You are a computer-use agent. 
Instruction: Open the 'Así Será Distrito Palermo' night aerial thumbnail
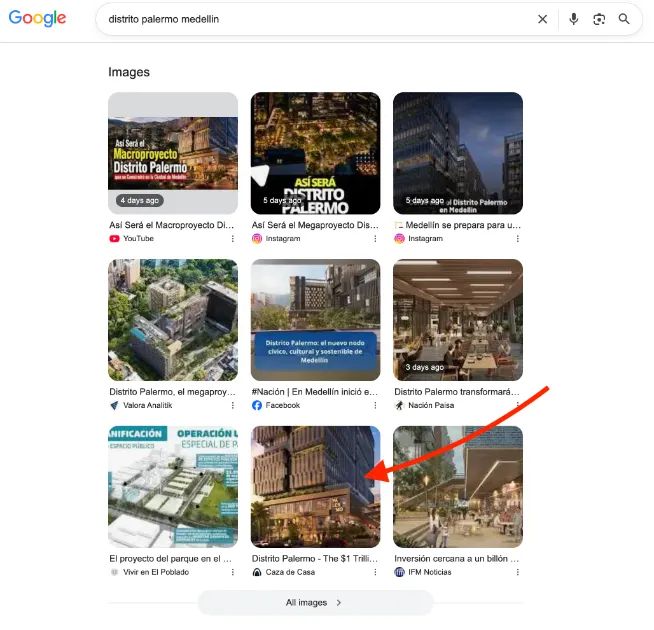coord(315,153)
